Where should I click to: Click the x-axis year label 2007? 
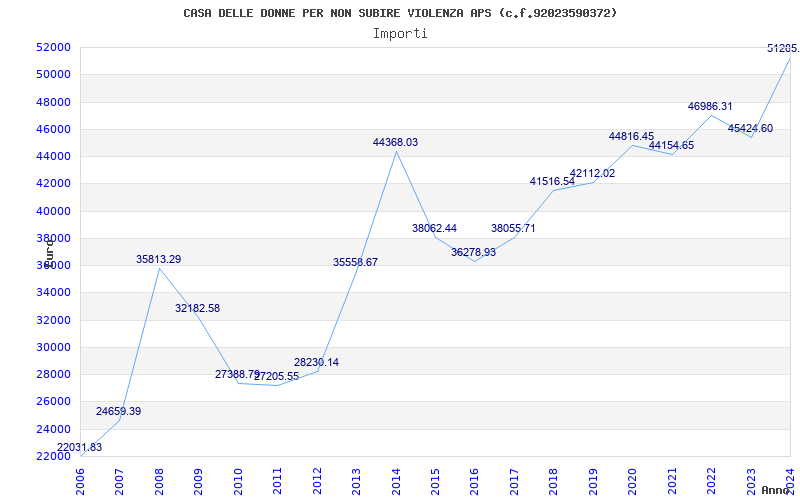(x=119, y=482)
